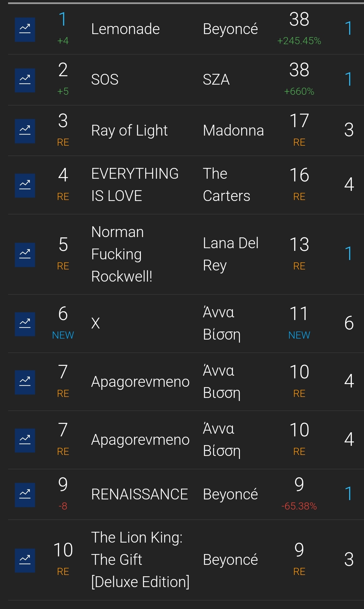Select the Ray of Light album title
The height and width of the screenshot is (609, 364).
point(129,130)
